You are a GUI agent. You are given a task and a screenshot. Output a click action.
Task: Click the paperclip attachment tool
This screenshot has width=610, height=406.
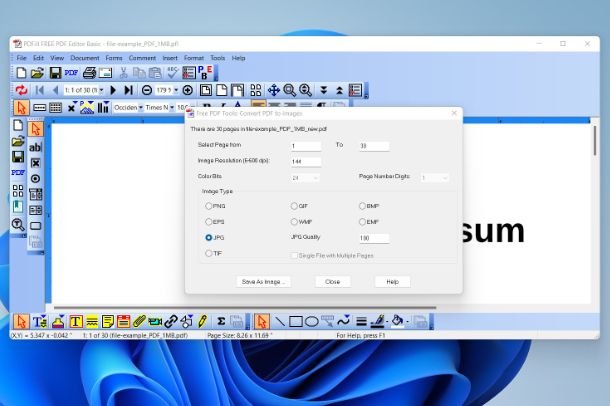click(x=139, y=321)
